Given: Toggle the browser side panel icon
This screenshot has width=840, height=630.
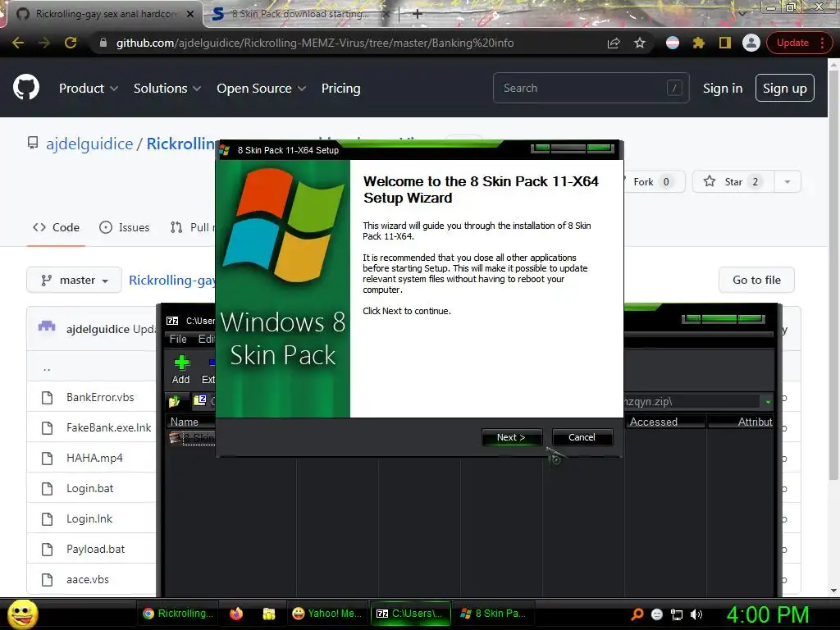Looking at the screenshot, I should 725,43.
